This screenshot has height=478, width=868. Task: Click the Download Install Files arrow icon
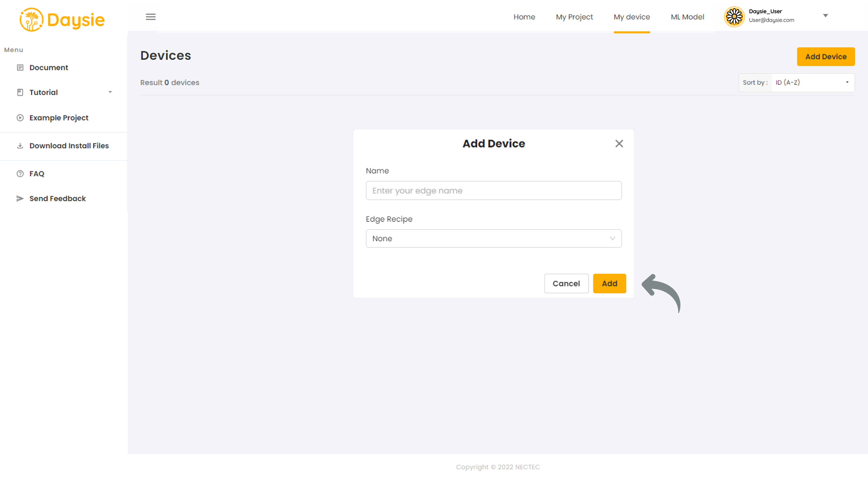coord(20,146)
